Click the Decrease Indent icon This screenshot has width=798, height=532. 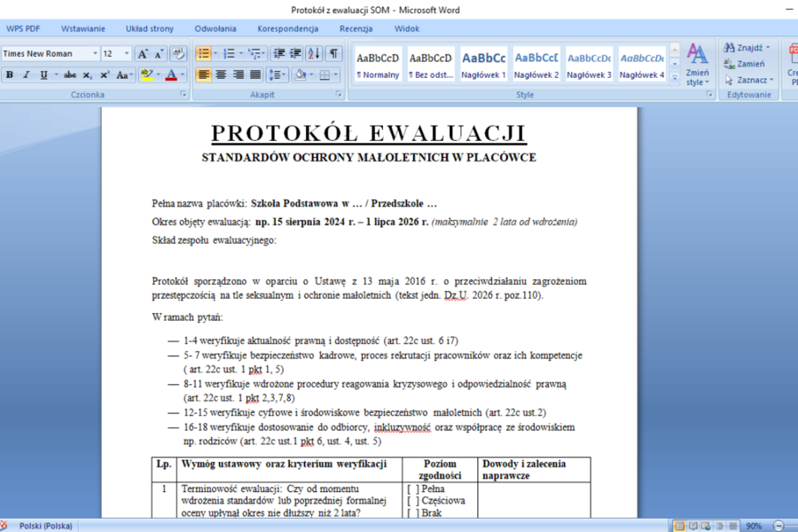279,53
